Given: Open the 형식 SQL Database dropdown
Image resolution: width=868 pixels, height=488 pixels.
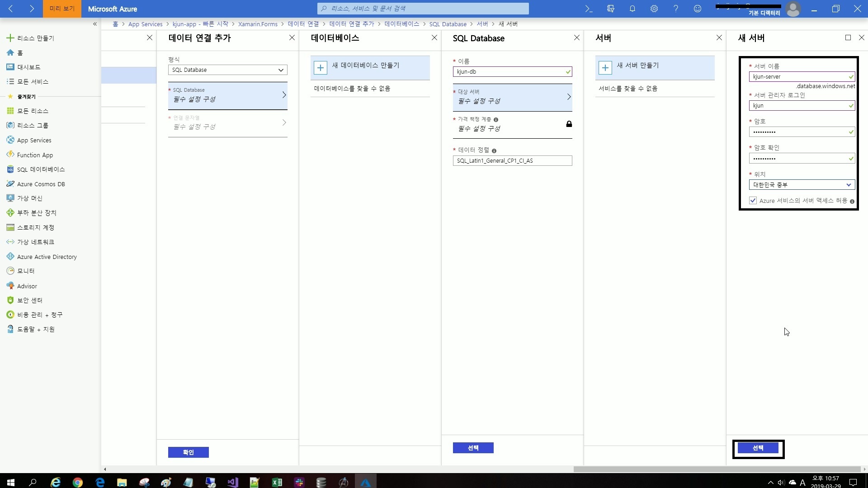Looking at the screenshot, I should point(227,70).
